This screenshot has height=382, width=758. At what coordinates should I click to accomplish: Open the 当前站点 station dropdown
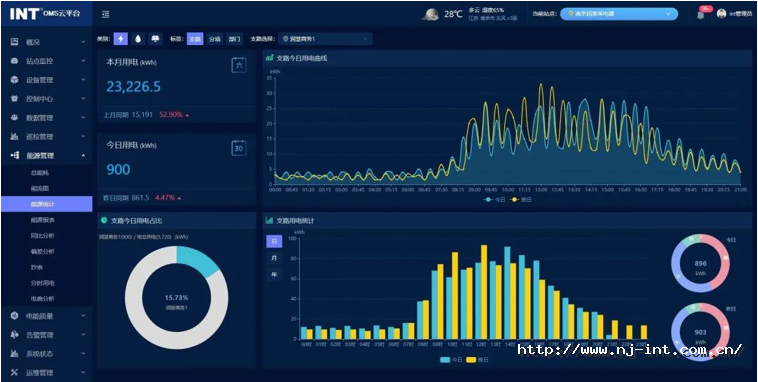tap(619, 14)
